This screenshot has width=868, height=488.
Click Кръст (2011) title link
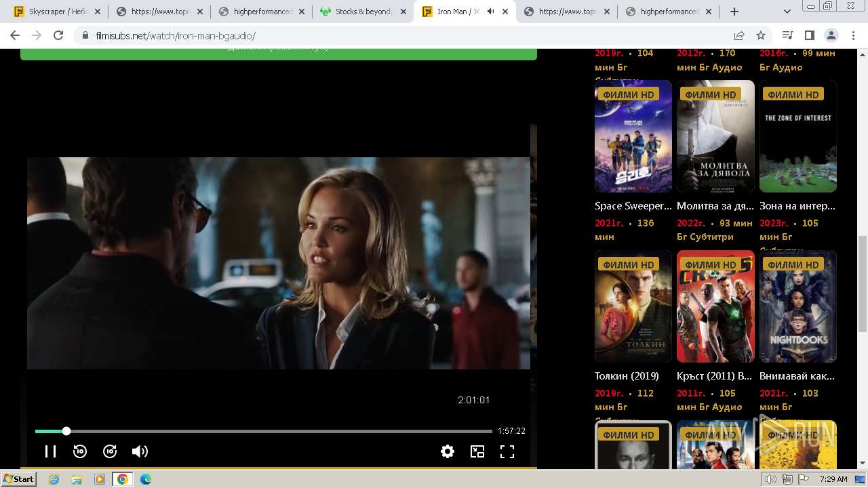click(x=715, y=376)
